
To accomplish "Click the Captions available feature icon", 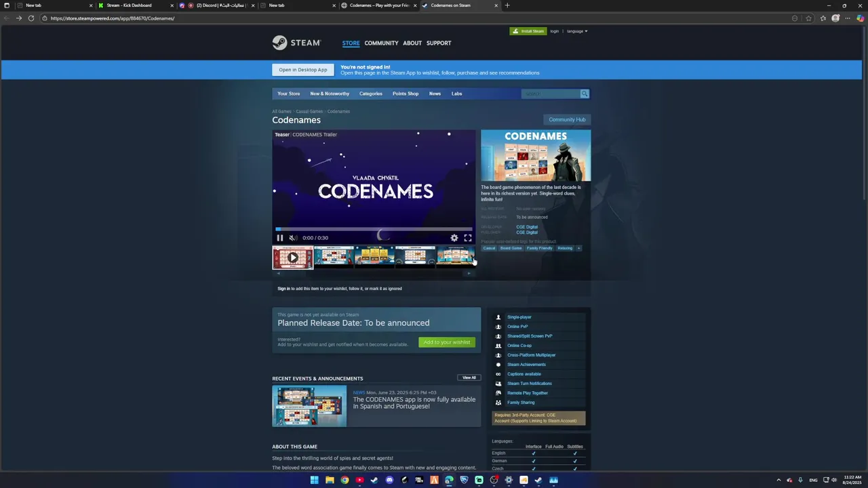I will [x=498, y=374].
